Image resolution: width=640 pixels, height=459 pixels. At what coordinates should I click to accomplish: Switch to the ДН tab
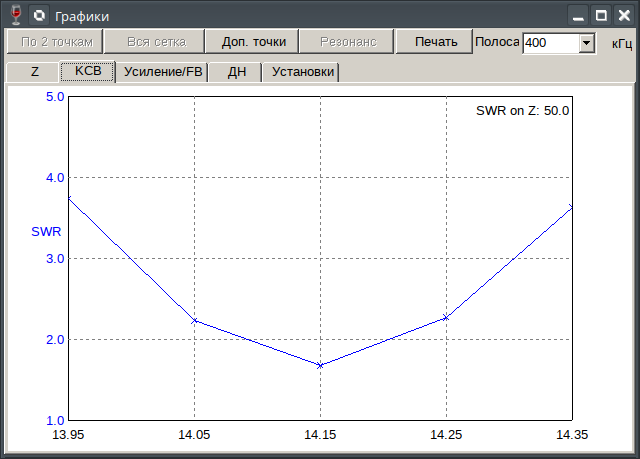pyautogui.click(x=237, y=72)
